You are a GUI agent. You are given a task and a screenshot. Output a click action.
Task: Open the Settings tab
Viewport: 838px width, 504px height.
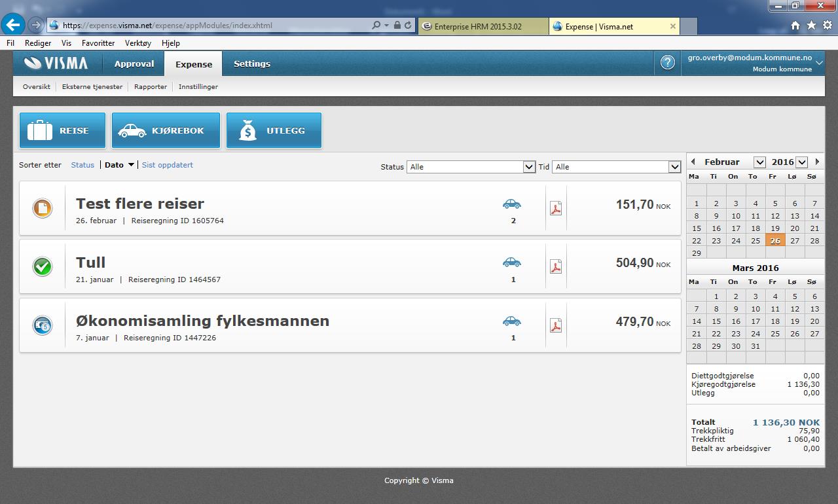pyautogui.click(x=252, y=63)
